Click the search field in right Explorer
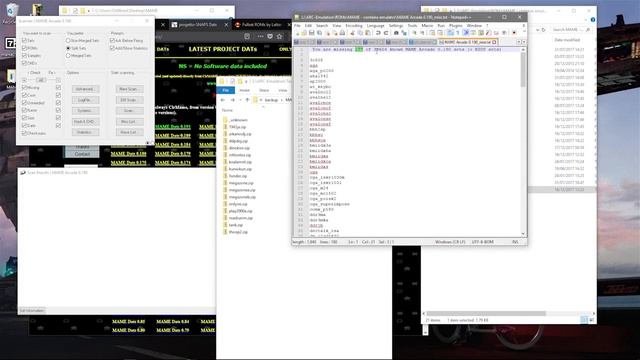This screenshot has height=360, width=640. [x=571, y=30]
